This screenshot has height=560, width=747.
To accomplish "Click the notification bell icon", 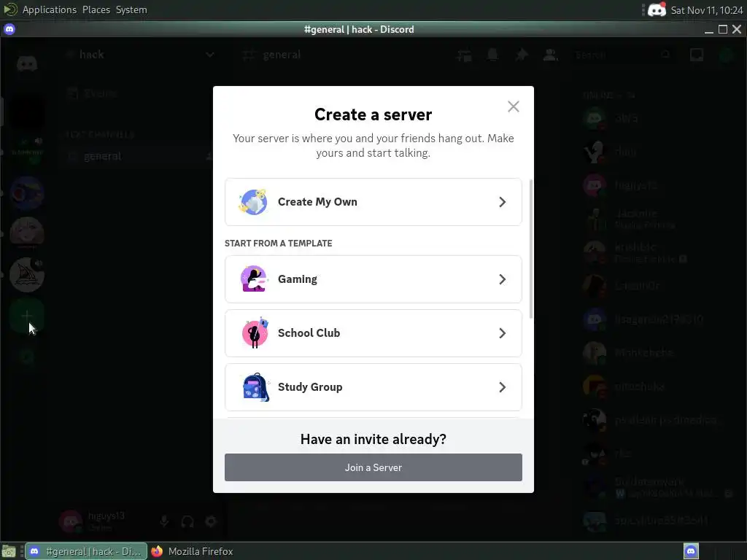I will (x=492, y=55).
